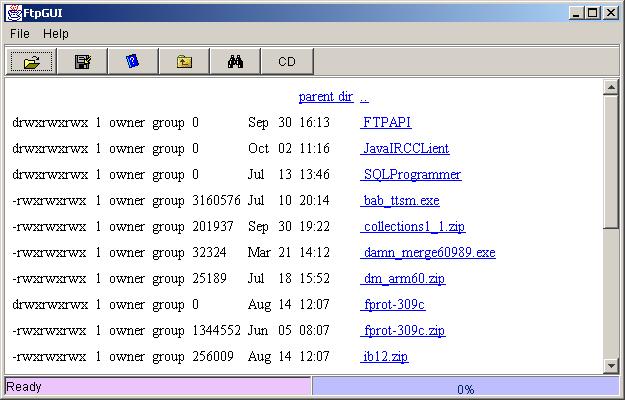Click the FtpGUI title bar app icon
This screenshot has height=400, width=625.
(x=12, y=12)
